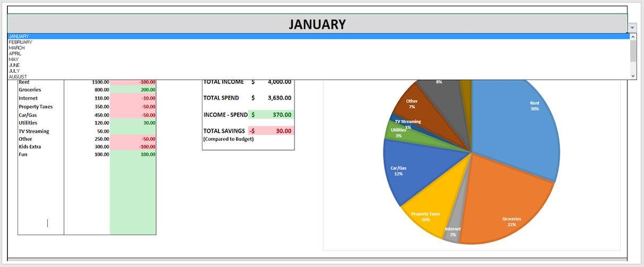This screenshot has height=267, width=644.
Task: Select JULY from the month list
Action: pos(318,71)
